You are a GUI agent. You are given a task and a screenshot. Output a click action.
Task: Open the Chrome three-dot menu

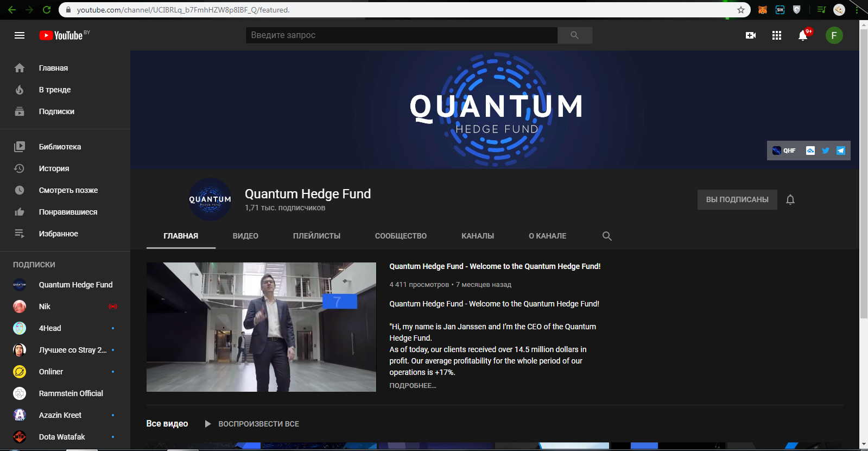pyautogui.click(x=857, y=10)
